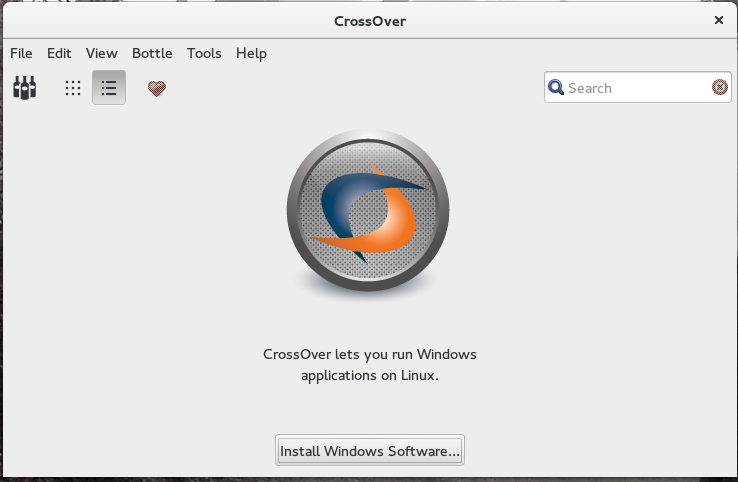Focus the Search input box
The width and height of the screenshot is (738, 482).
tap(638, 87)
